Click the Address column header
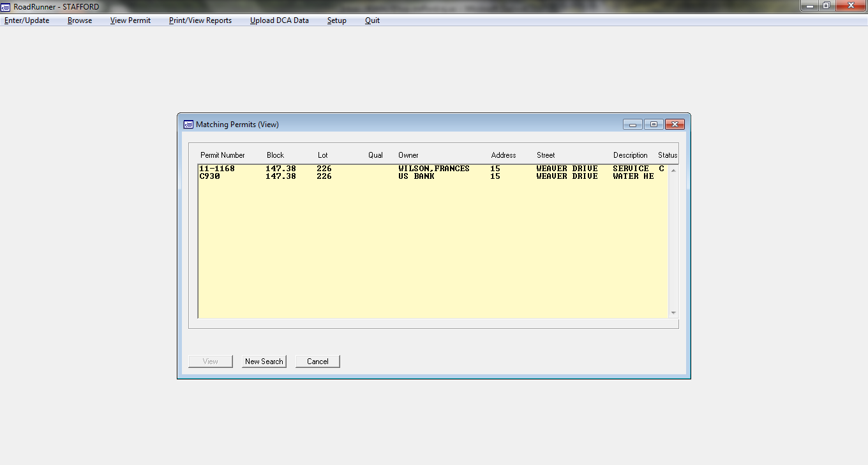The height and width of the screenshot is (465, 868). [504, 155]
